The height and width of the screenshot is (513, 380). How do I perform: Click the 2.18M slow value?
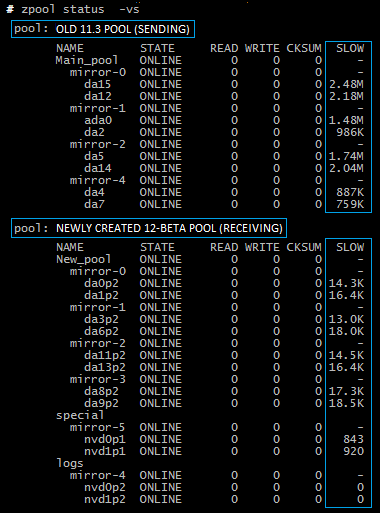[346, 96]
